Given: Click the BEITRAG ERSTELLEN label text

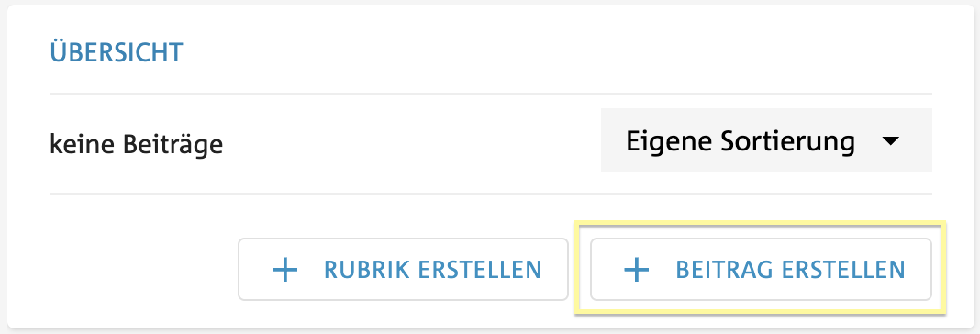Looking at the screenshot, I should (791, 270).
